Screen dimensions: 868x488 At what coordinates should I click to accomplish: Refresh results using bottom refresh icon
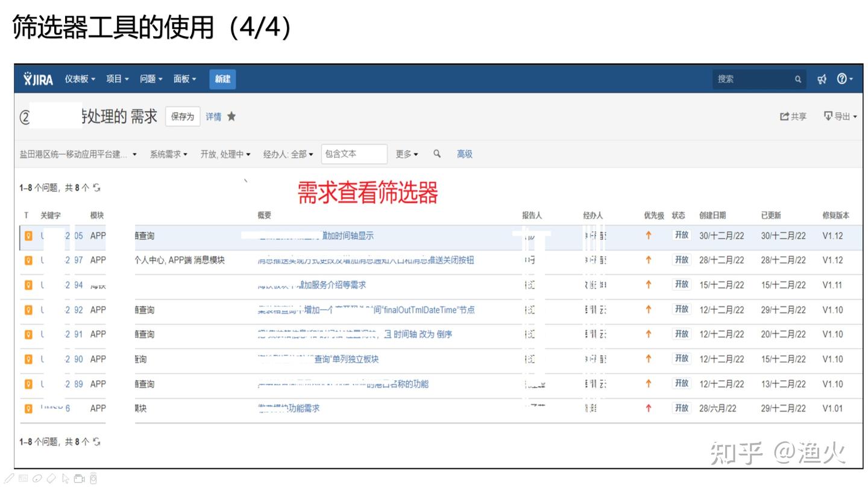[x=97, y=442]
